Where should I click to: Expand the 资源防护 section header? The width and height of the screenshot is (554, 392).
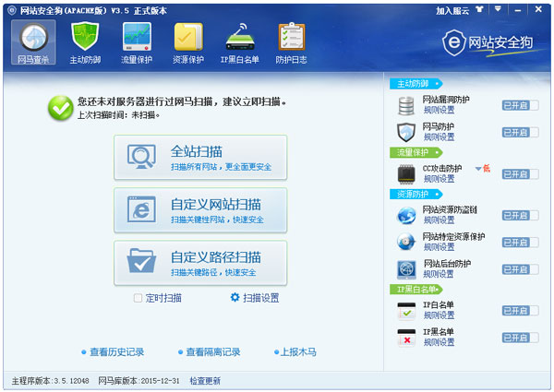pos(415,194)
